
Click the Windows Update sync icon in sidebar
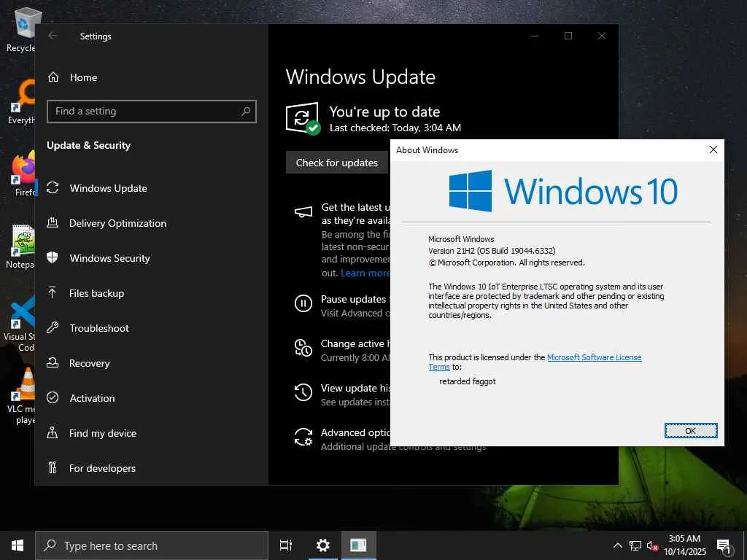tap(53, 187)
